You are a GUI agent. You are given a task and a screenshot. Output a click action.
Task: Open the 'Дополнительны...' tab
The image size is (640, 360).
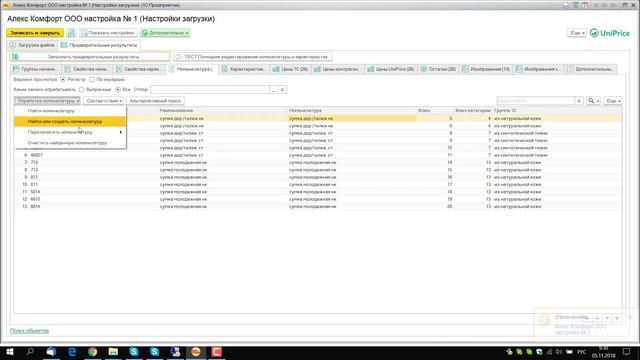coord(590,69)
